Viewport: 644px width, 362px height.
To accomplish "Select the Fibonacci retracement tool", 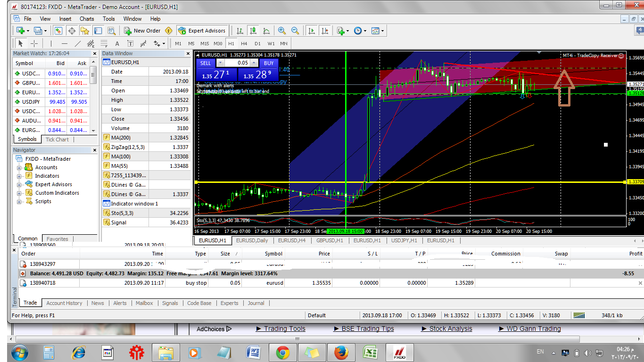I will point(104,43).
